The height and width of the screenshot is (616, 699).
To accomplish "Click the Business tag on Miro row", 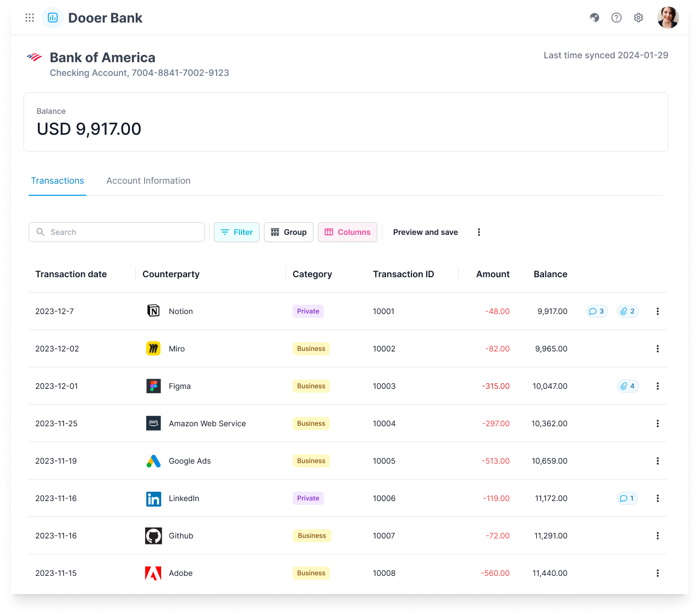I will [311, 349].
